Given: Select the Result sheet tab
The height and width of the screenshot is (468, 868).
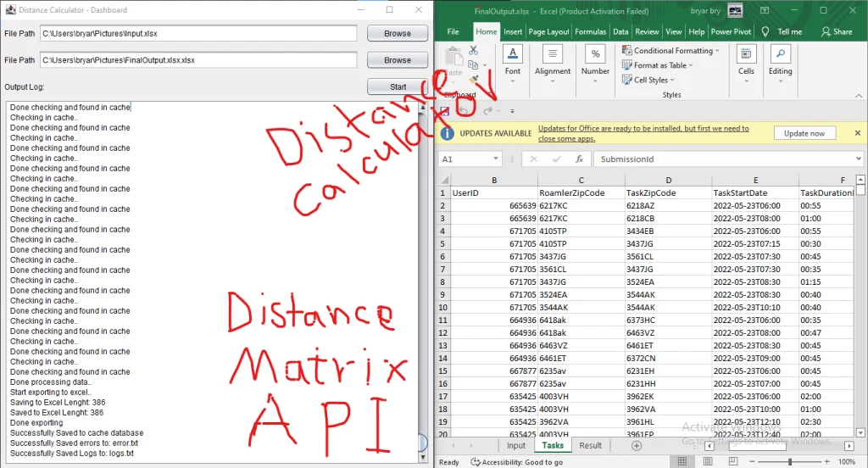Looking at the screenshot, I should (590, 445).
